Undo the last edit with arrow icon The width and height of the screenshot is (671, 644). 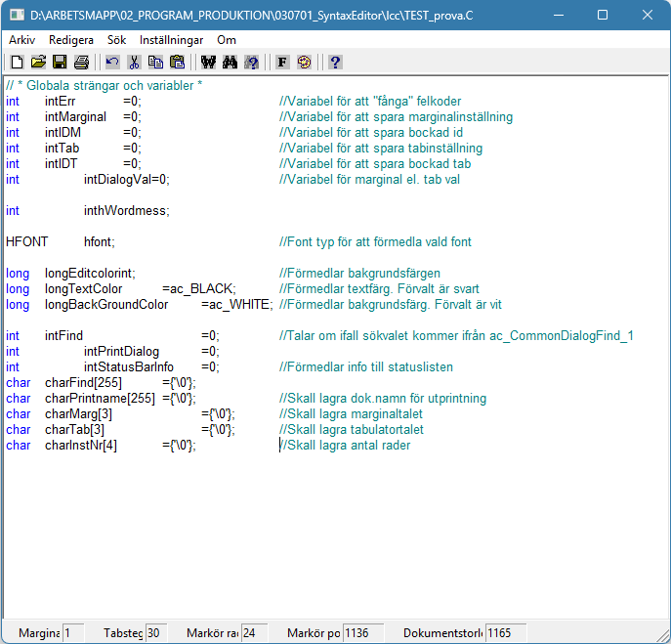pyautogui.click(x=112, y=63)
